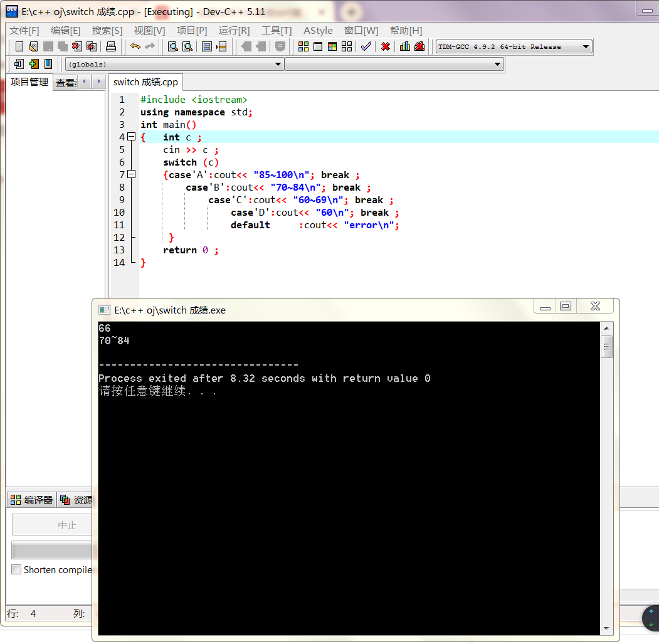Select the 编译器 bottom panel tab
659x644 pixels.
click(x=32, y=499)
